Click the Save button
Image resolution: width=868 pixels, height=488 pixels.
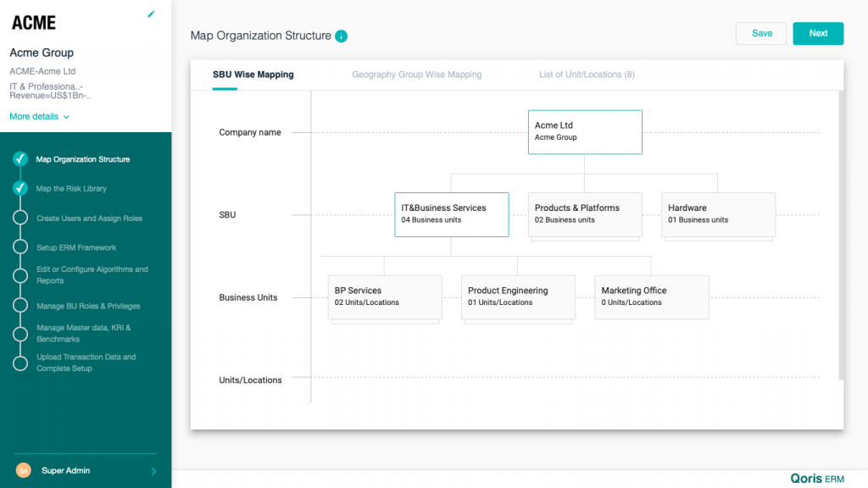coord(761,34)
